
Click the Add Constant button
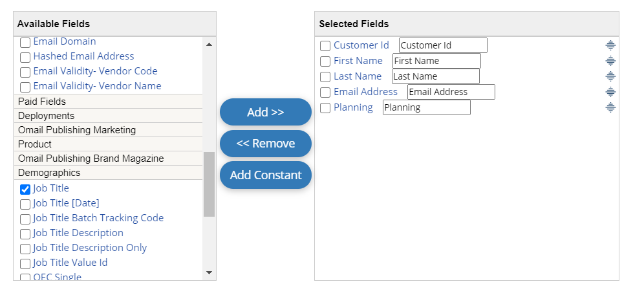coord(266,175)
